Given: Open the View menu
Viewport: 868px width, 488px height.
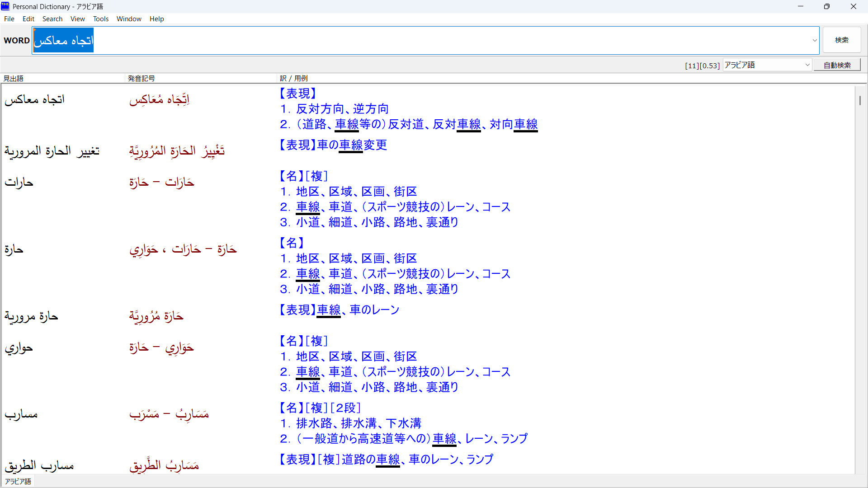Looking at the screenshot, I should point(77,19).
